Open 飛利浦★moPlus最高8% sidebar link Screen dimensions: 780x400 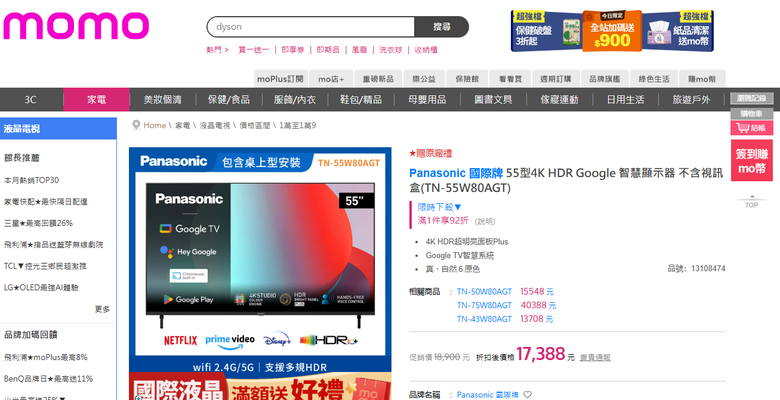pyautogui.click(x=46, y=357)
